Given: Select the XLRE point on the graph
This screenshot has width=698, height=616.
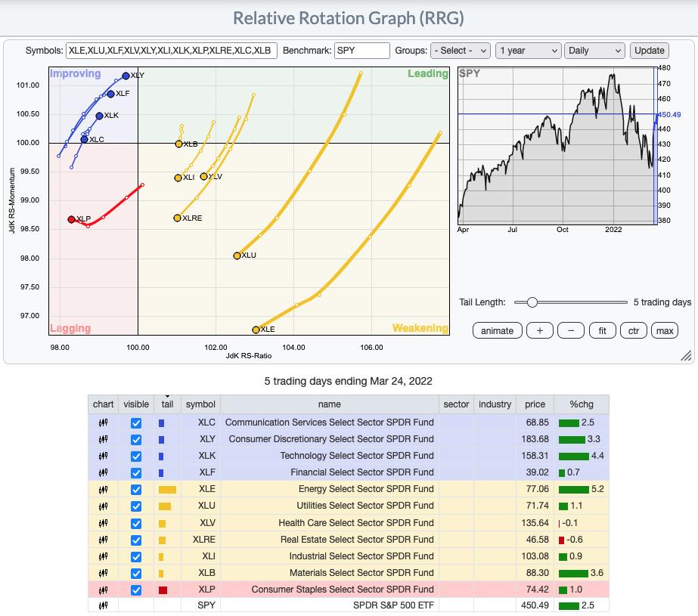Looking at the screenshot, I should click(x=177, y=218).
